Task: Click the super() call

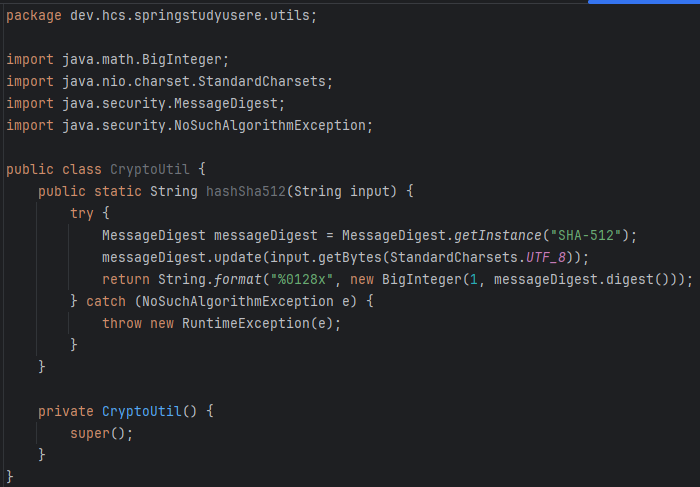Action: pos(101,433)
